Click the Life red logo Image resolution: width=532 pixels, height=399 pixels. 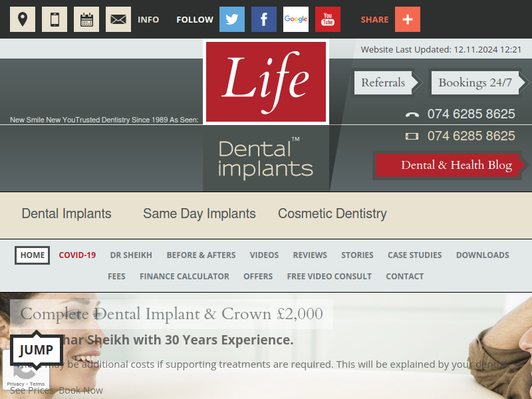coord(266,82)
